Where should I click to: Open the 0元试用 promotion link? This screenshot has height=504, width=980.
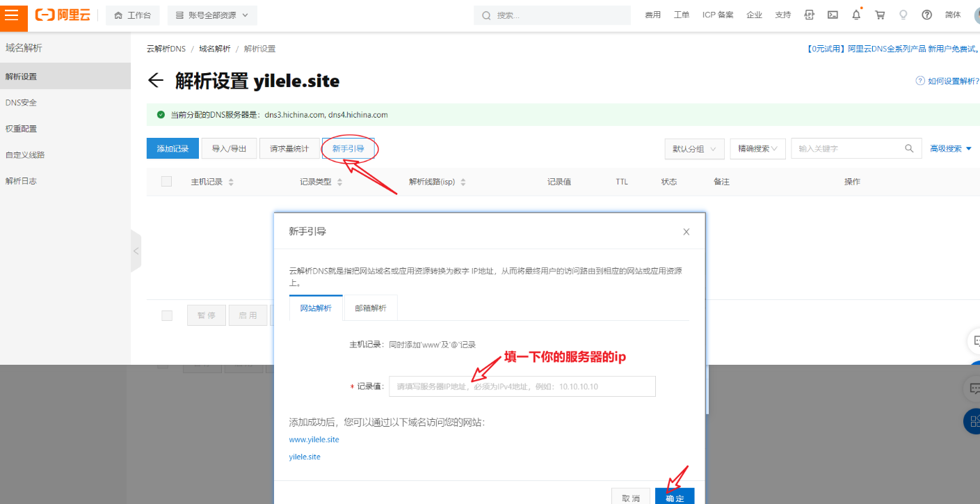coord(892,49)
